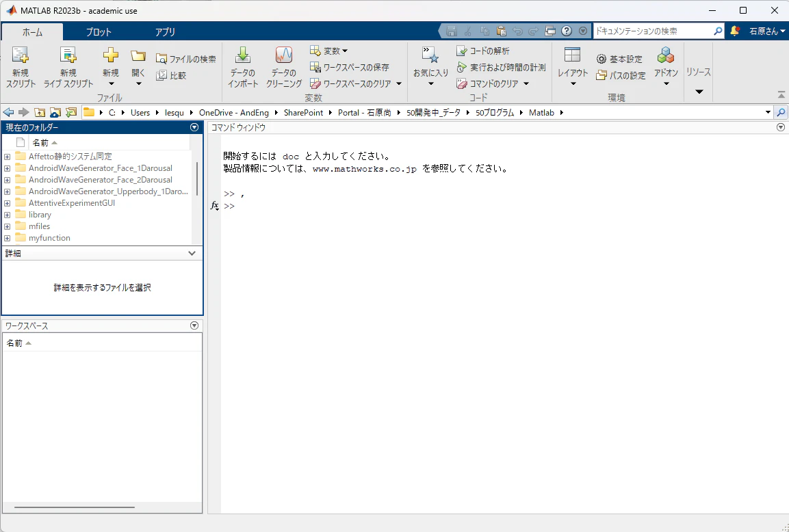Go up one folder level icon
The width and height of the screenshot is (789, 532).
[40, 112]
